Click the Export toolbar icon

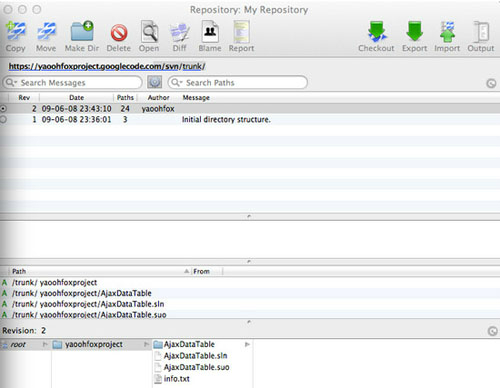click(414, 31)
